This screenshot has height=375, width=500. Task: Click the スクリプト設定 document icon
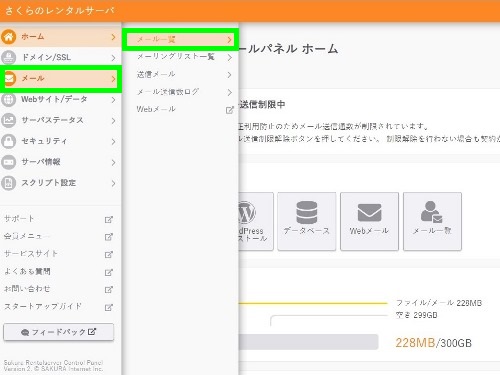(x=9, y=183)
